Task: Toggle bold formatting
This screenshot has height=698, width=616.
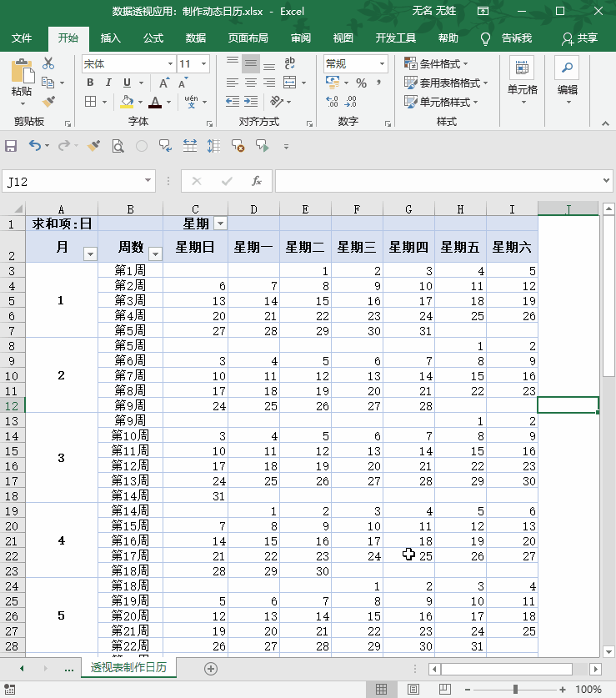Action: [90, 83]
